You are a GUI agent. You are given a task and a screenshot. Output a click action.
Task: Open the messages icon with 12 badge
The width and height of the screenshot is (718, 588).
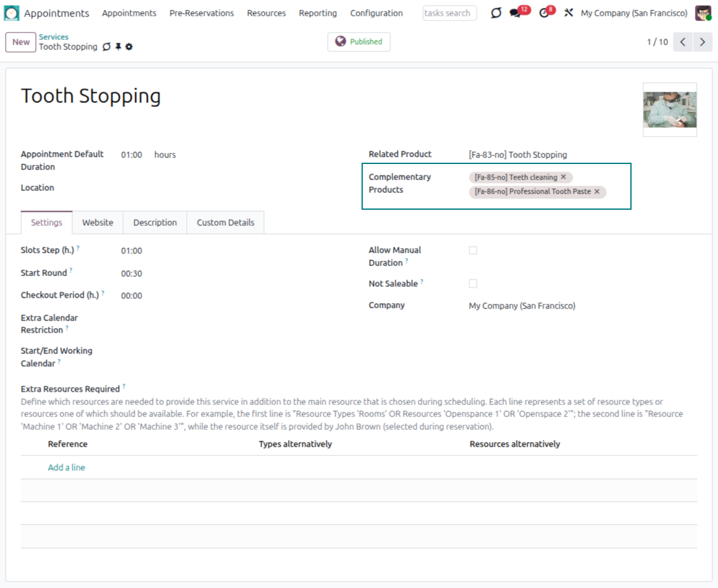tap(515, 13)
